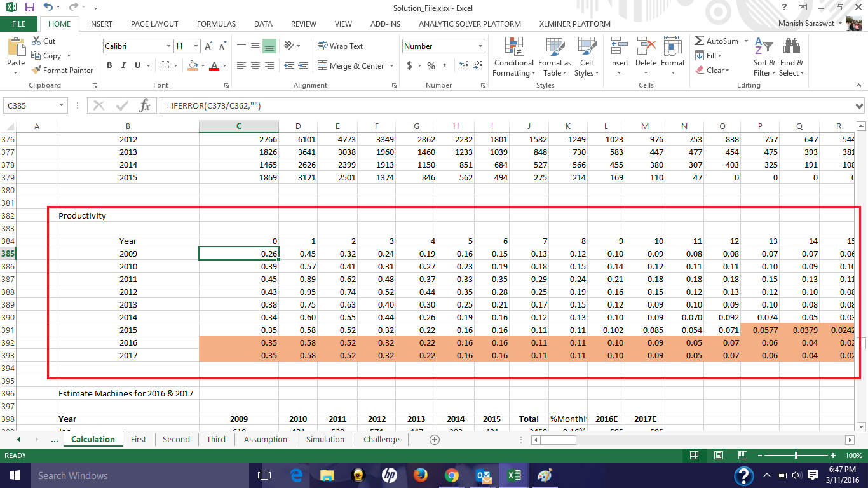Click Format cells icon
This screenshot has width=868, height=488.
(x=672, y=46)
